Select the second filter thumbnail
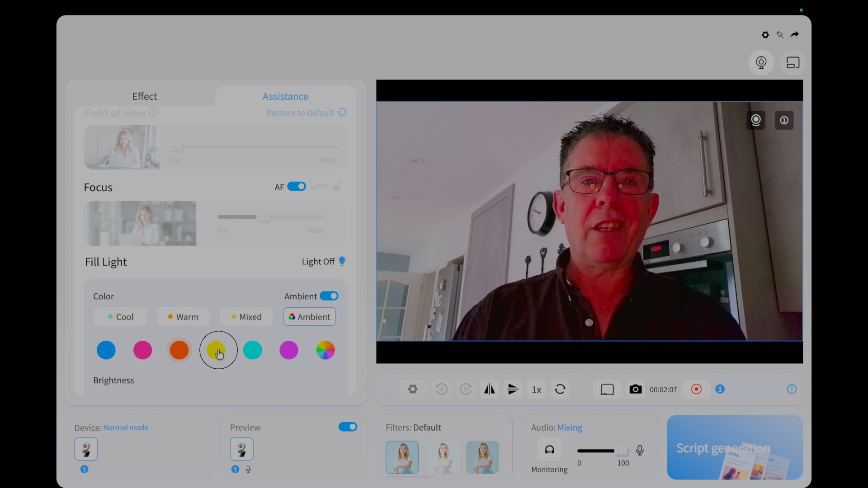This screenshot has width=868, height=488. (442, 457)
